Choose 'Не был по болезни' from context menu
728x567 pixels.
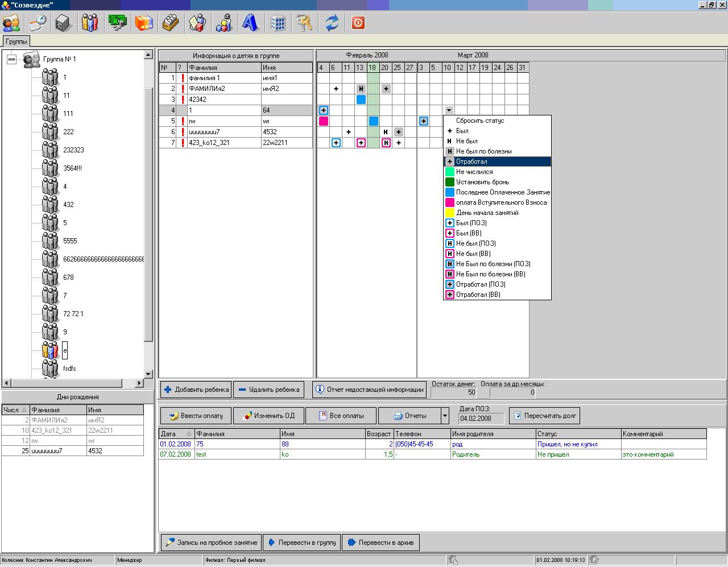(483, 151)
